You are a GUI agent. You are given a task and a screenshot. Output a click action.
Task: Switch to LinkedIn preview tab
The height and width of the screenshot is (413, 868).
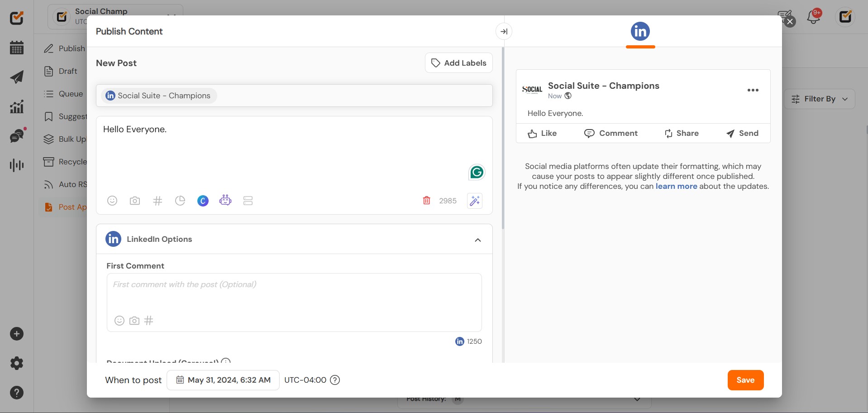(x=640, y=32)
